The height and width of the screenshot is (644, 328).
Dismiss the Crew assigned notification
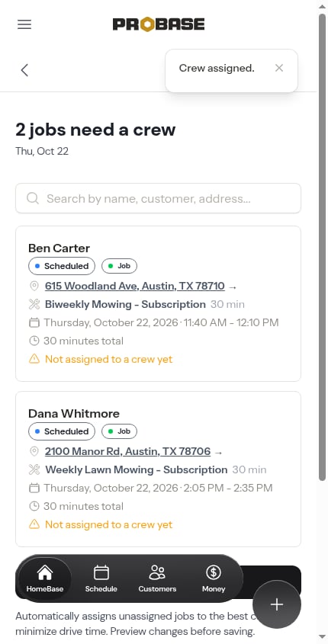pos(279,68)
